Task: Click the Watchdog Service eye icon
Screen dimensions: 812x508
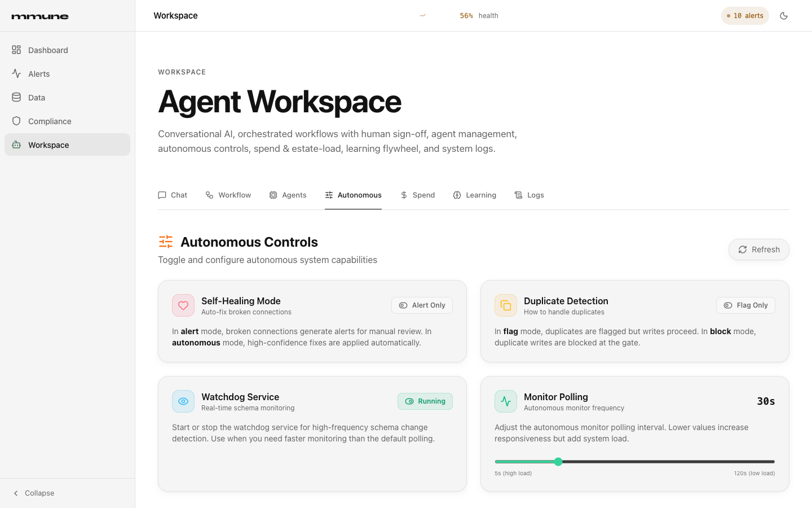Action: 183,401
